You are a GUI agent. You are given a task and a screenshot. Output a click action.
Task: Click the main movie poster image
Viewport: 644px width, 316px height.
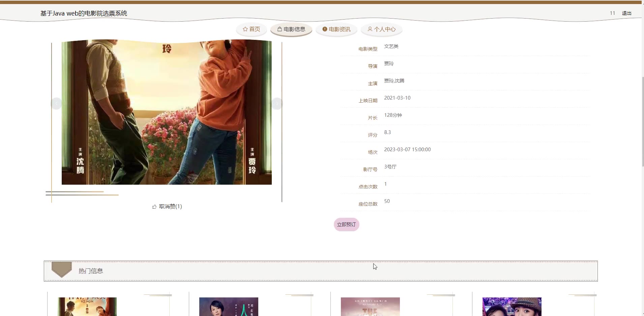tap(167, 112)
